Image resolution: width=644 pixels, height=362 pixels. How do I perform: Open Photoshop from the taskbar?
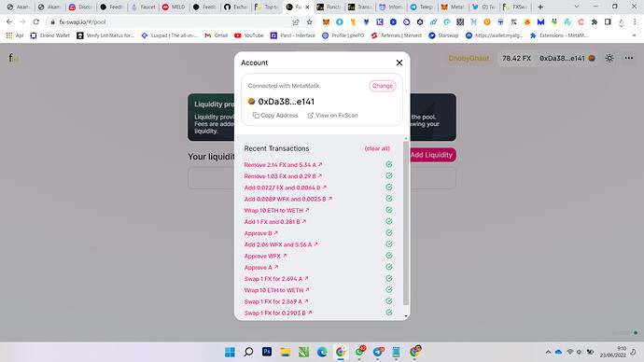click(267, 352)
